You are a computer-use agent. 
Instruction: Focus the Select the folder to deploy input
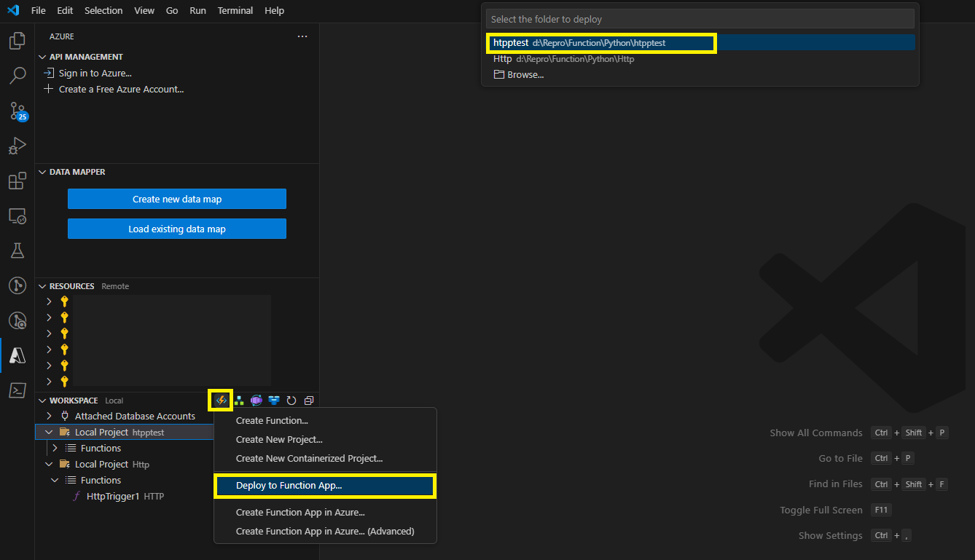coord(700,19)
